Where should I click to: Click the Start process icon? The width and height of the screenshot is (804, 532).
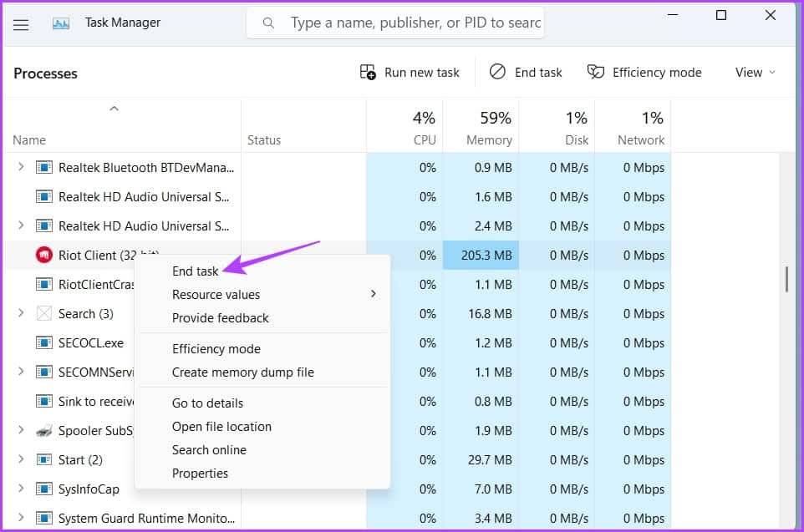pos(44,459)
